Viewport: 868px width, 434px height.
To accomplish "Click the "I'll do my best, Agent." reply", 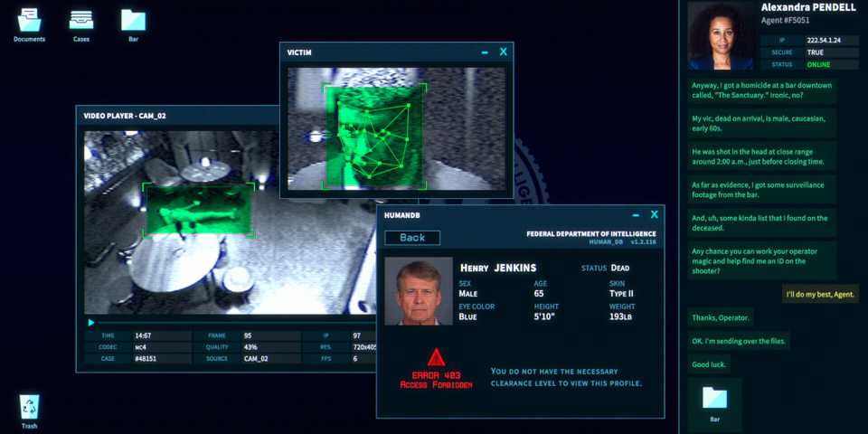I will point(820,295).
